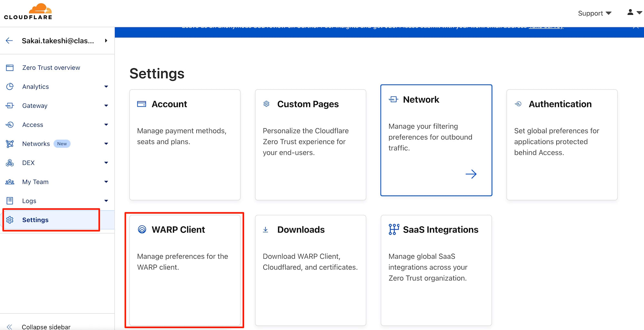Open the SaaS Integrations card
The image size is (644, 330).
click(436, 270)
